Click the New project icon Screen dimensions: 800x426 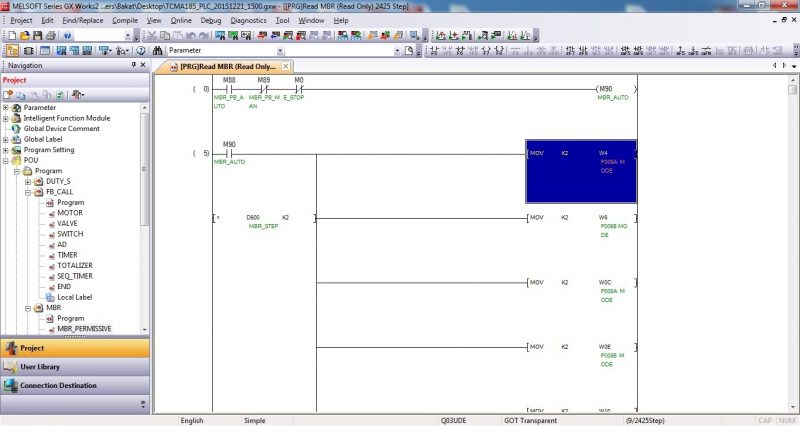tap(12, 35)
